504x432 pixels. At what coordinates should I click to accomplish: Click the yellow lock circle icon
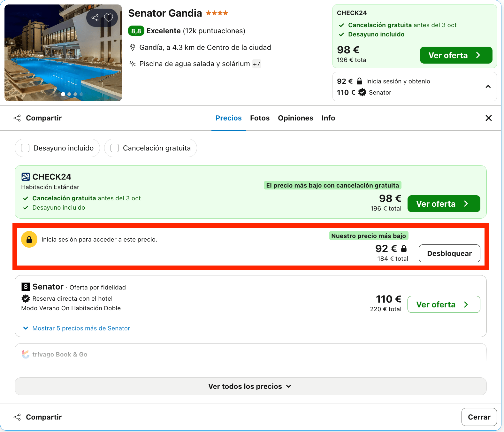pyautogui.click(x=29, y=239)
